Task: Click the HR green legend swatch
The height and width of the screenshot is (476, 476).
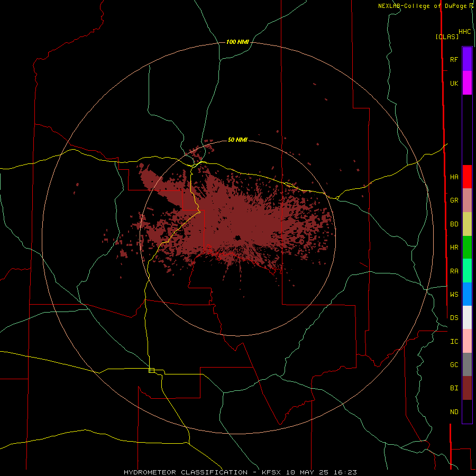Action: [467, 248]
